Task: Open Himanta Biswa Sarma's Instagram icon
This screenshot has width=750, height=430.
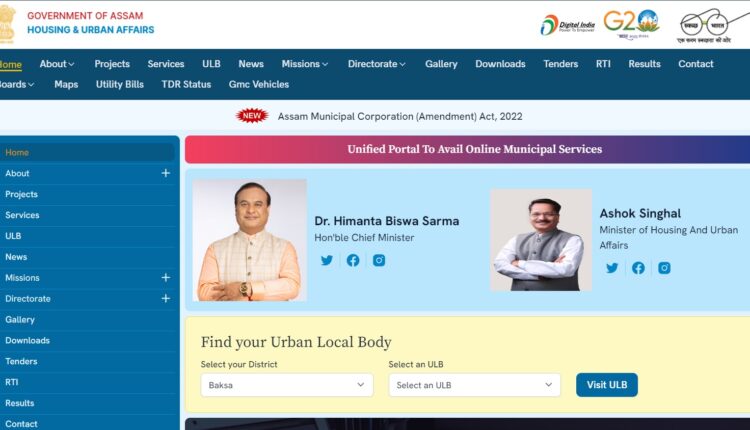Action: 379,260
